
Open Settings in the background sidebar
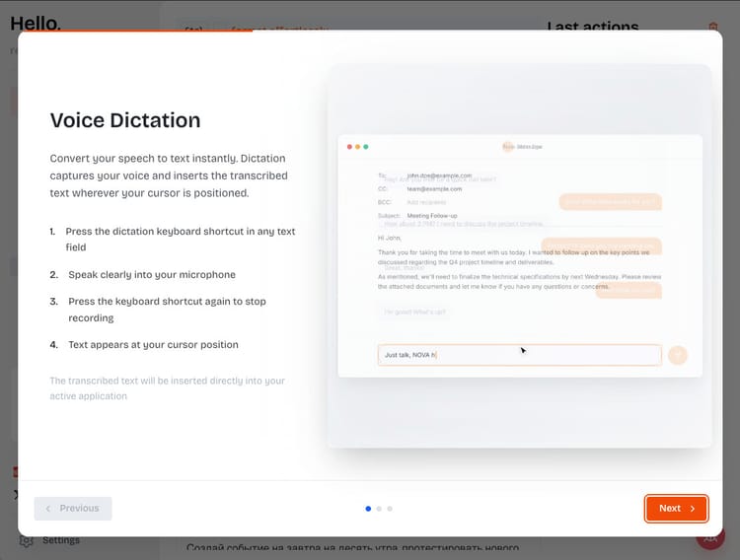(x=60, y=540)
